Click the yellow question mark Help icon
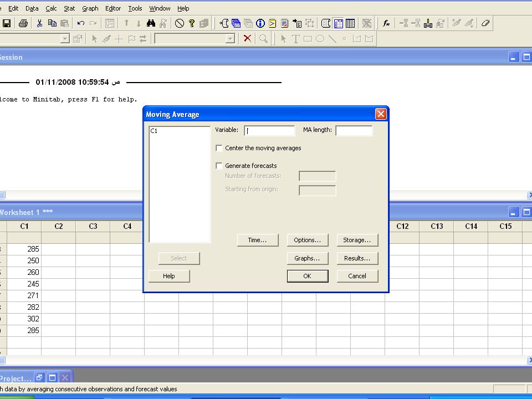 (192, 23)
